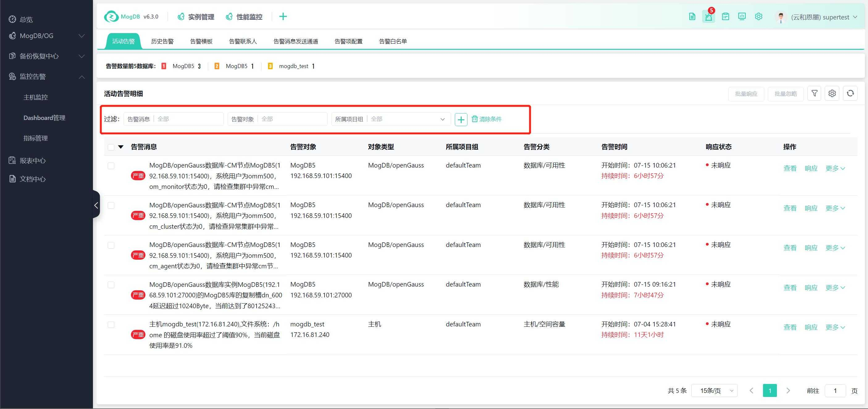Click the user avatar icon
The height and width of the screenshot is (409, 868).
[781, 17]
